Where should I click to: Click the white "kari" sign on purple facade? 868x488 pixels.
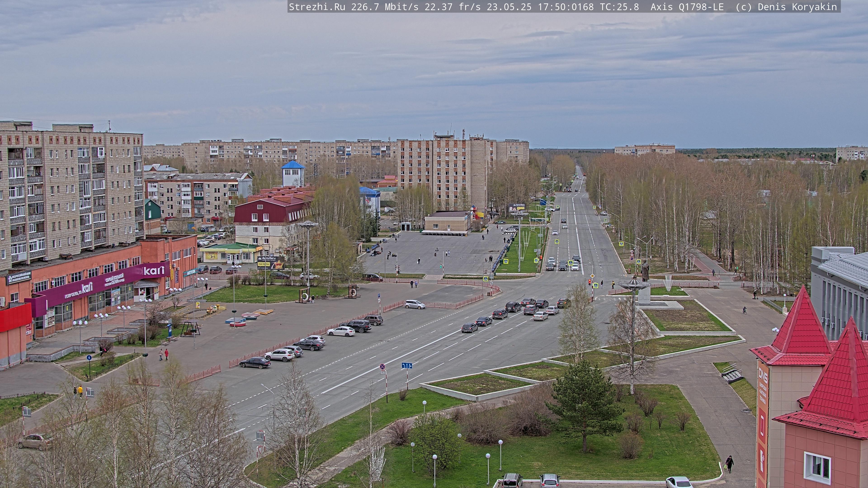154,270
